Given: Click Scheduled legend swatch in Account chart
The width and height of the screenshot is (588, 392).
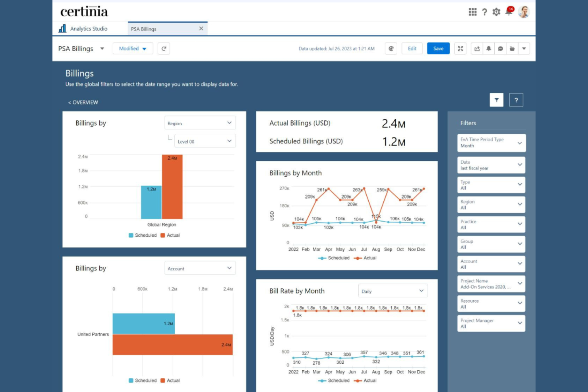Looking at the screenshot, I should coord(131,380).
